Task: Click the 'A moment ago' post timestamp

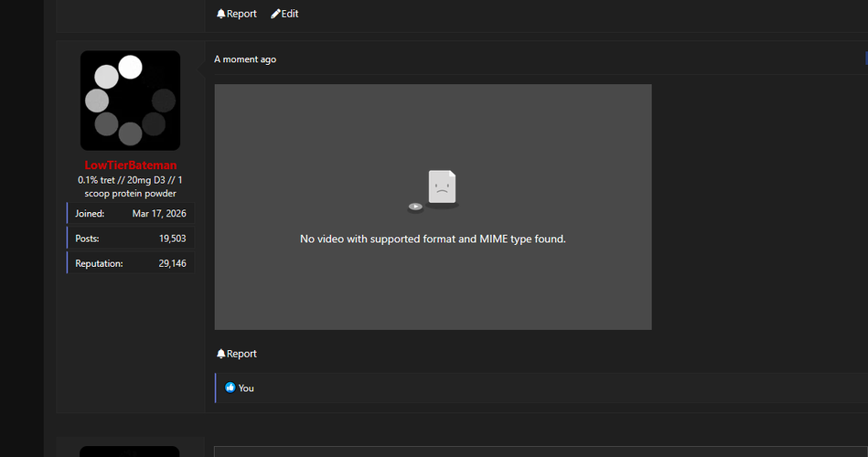Action: pyautogui.click(x=245, y=59)
